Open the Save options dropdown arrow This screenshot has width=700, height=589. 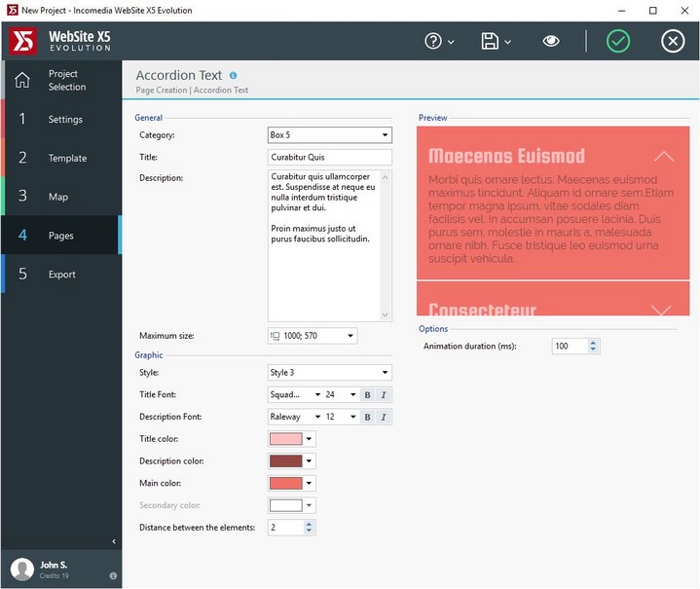click(x=507, y=42)
